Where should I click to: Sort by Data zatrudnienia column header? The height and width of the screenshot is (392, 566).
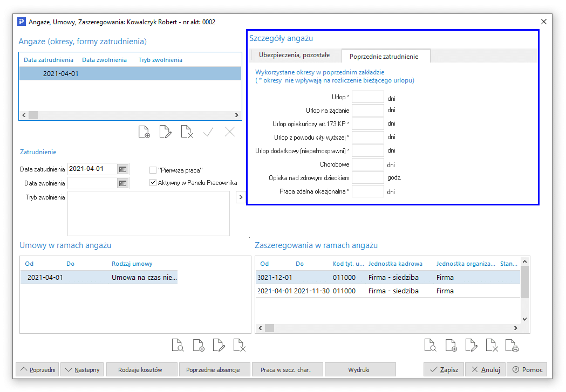point(49,60)
